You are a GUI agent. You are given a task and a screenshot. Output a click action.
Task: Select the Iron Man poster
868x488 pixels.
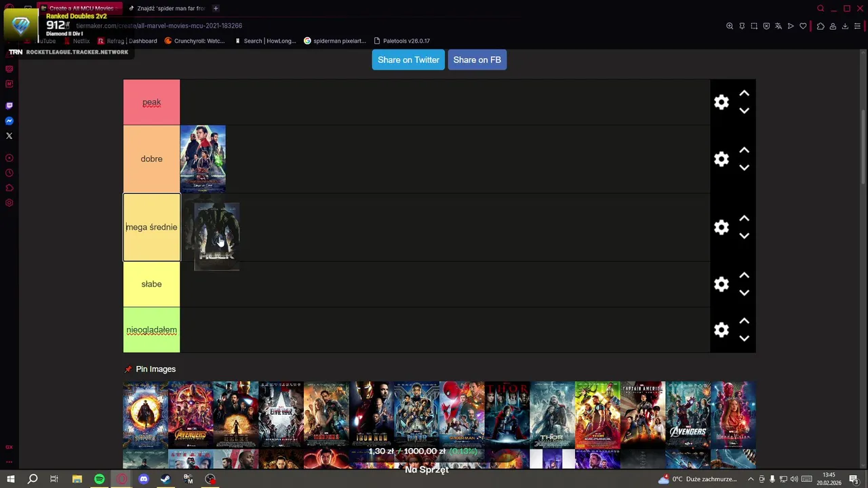tap(372, 415)
